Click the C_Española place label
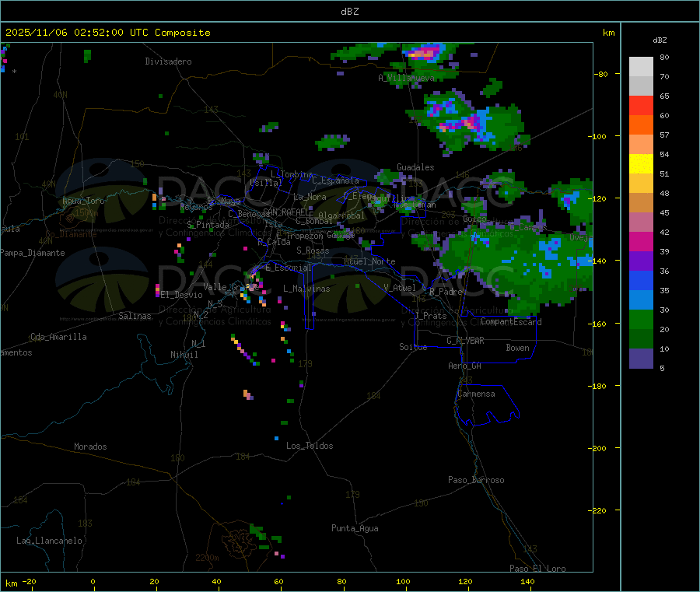This screenshot has width=700, height=592. point(335,180)
